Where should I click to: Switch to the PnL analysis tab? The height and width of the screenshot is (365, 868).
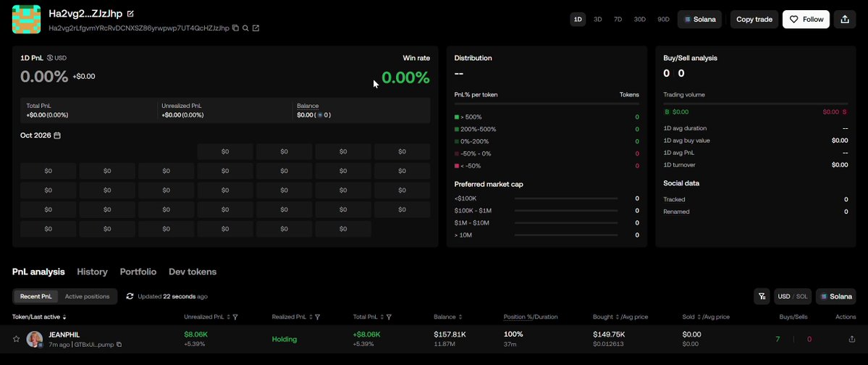pyautogui.click(x=38, y=272)
